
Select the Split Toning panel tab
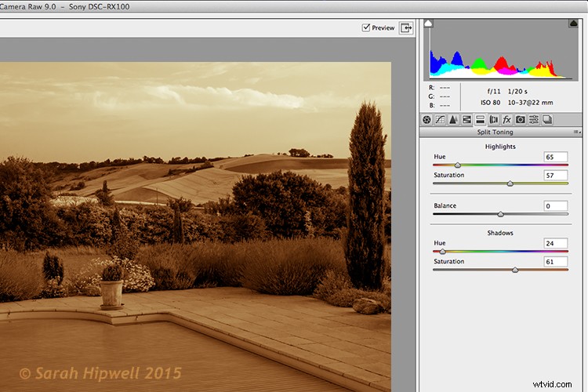480,120
